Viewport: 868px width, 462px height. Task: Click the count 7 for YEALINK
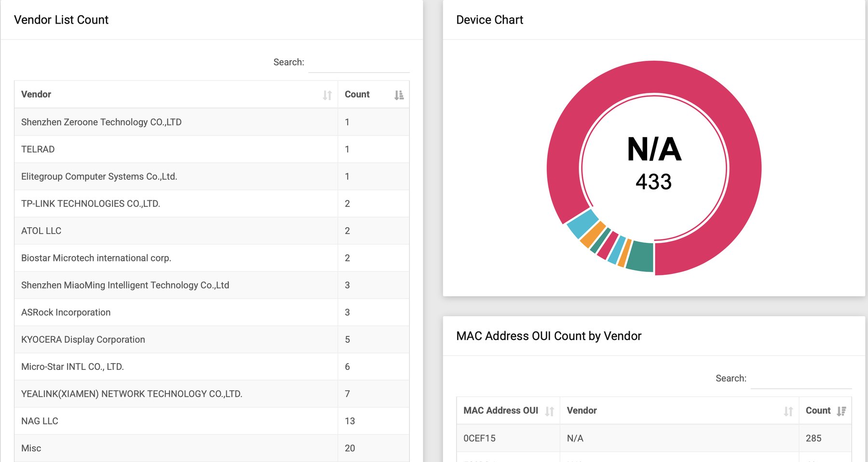point(347,394)
